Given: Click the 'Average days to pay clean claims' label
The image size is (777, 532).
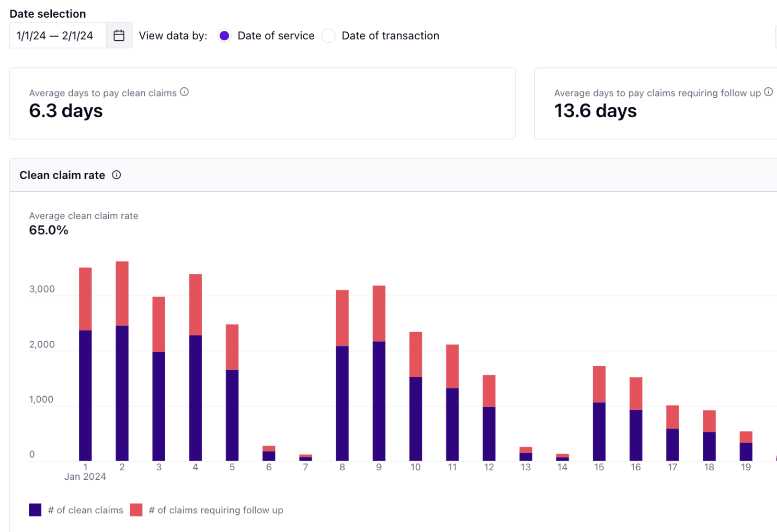Looking at the screenshot, I should (x=103, y=93).
